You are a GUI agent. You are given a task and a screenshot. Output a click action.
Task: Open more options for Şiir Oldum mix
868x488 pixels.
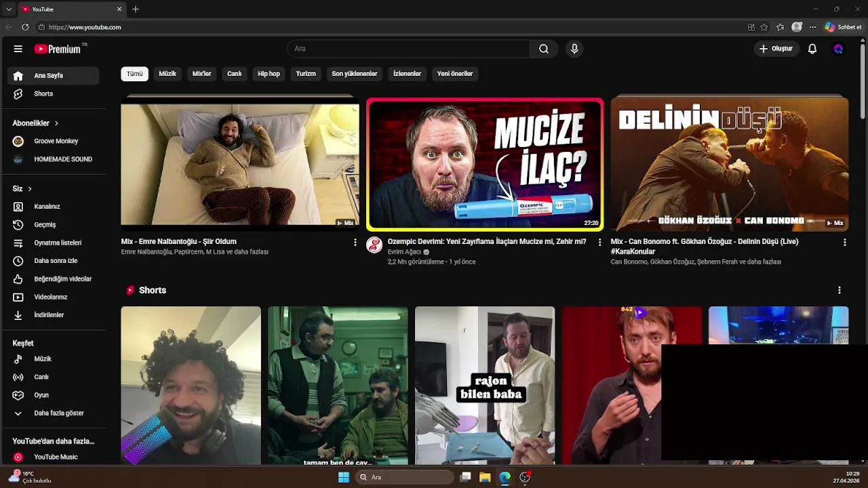tap(355, 242)
